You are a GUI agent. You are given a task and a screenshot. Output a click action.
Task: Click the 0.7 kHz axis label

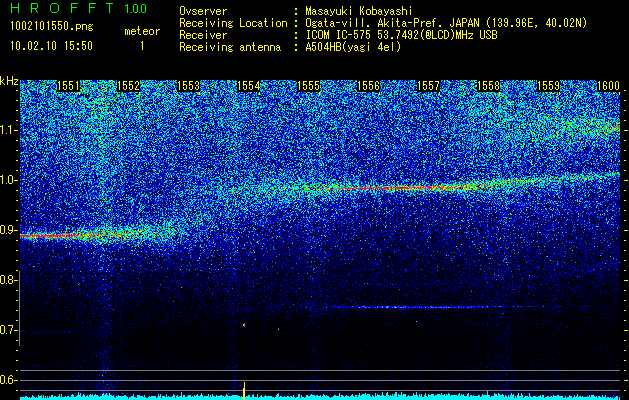tap(9, 330)
